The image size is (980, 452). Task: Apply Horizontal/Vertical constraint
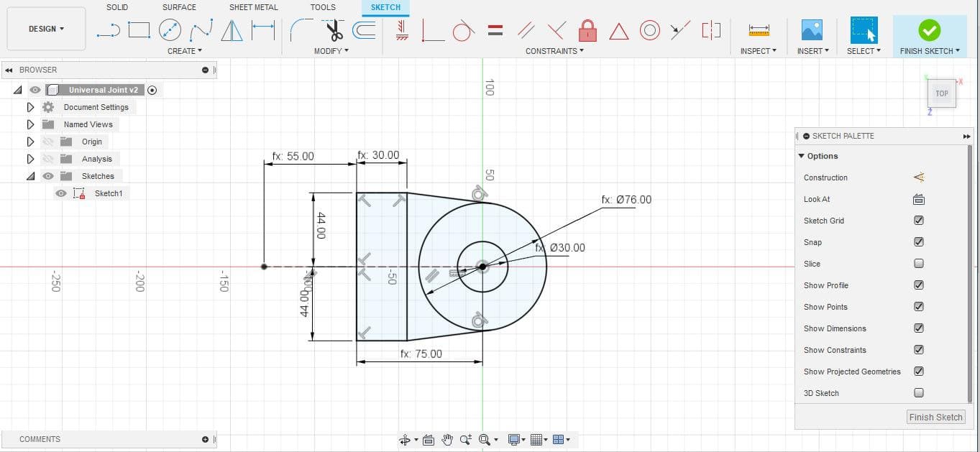[403, 30]
